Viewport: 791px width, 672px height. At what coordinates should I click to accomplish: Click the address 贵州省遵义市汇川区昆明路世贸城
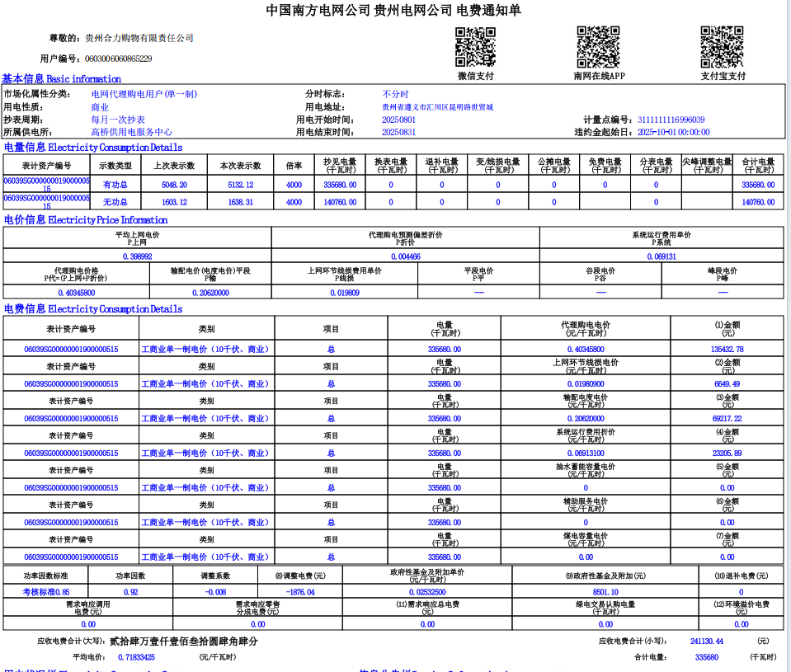[436, 107]
